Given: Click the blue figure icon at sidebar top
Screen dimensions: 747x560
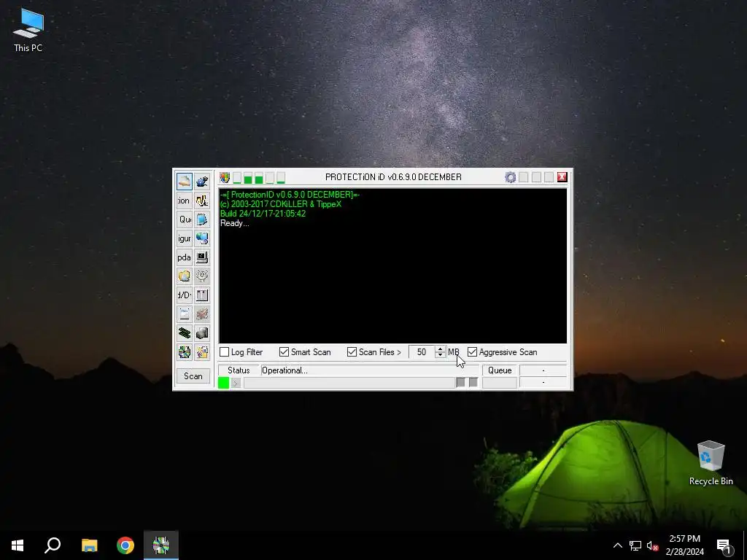Looking at the screenshot, I should pos(202,182).
